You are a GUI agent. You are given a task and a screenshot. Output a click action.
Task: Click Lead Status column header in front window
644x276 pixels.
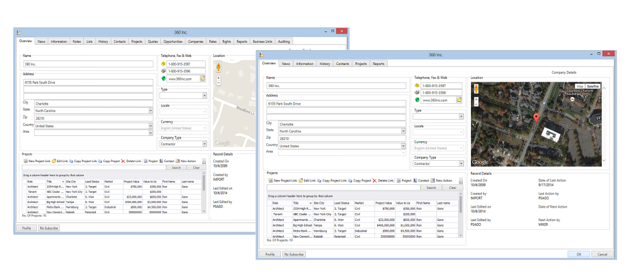point(343,203)
